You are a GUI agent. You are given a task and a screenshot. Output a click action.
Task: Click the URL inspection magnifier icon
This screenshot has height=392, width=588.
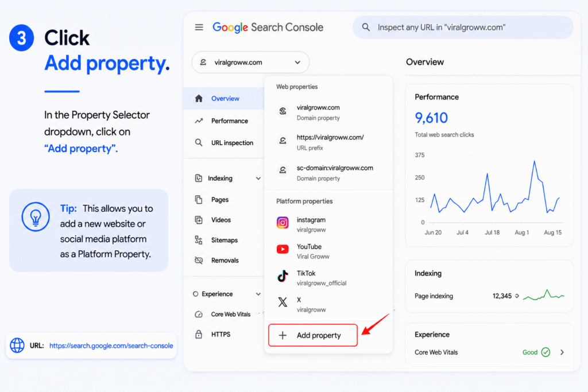tap(199, 143)
